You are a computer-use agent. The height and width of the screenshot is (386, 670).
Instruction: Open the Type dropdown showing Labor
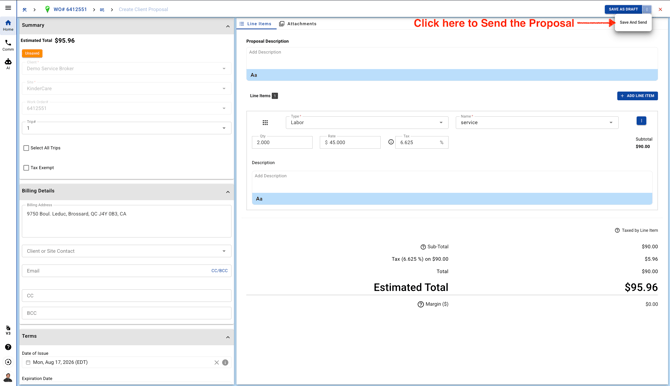(x=367, y=122)
